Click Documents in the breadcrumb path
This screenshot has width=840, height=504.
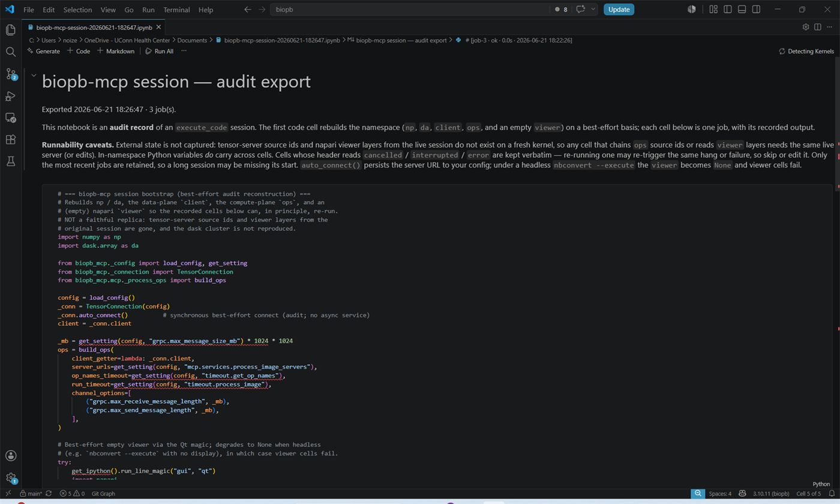[192, 40]
